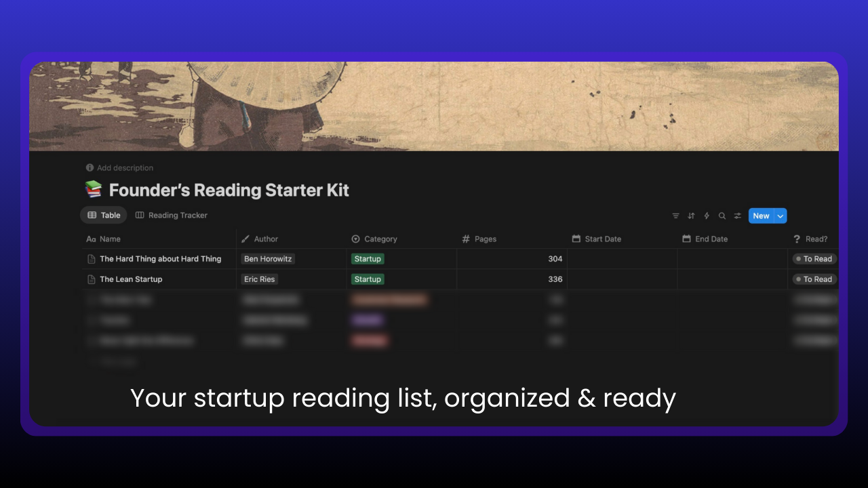Open the filter icon in toolbar
The image size is (868, 488).
[x=675, y=216]
